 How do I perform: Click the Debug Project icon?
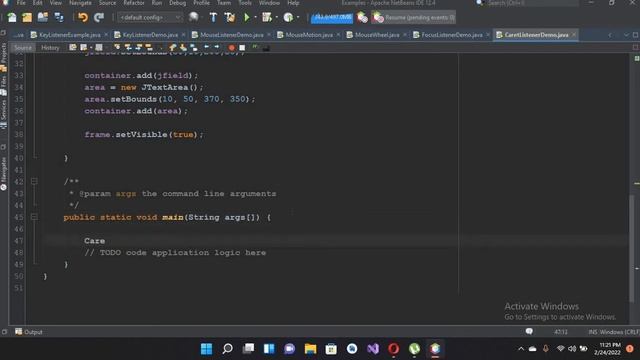point(267,17)
